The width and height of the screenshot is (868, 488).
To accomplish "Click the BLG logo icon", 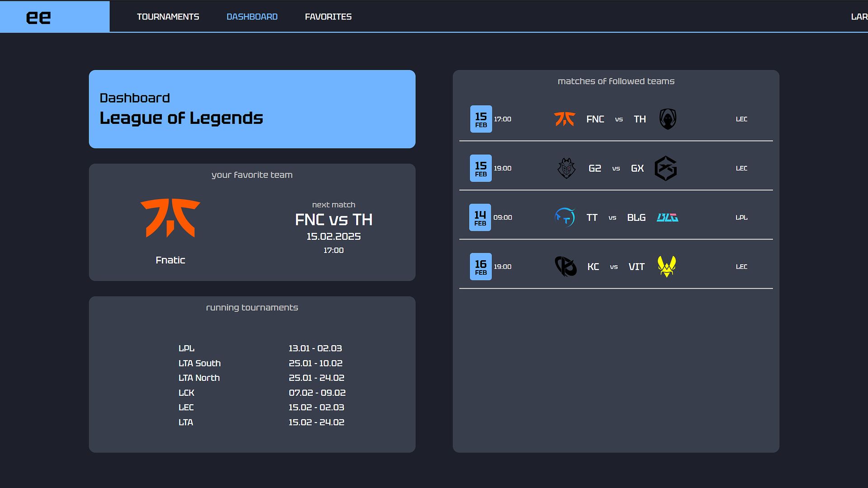I will [667, 218].
